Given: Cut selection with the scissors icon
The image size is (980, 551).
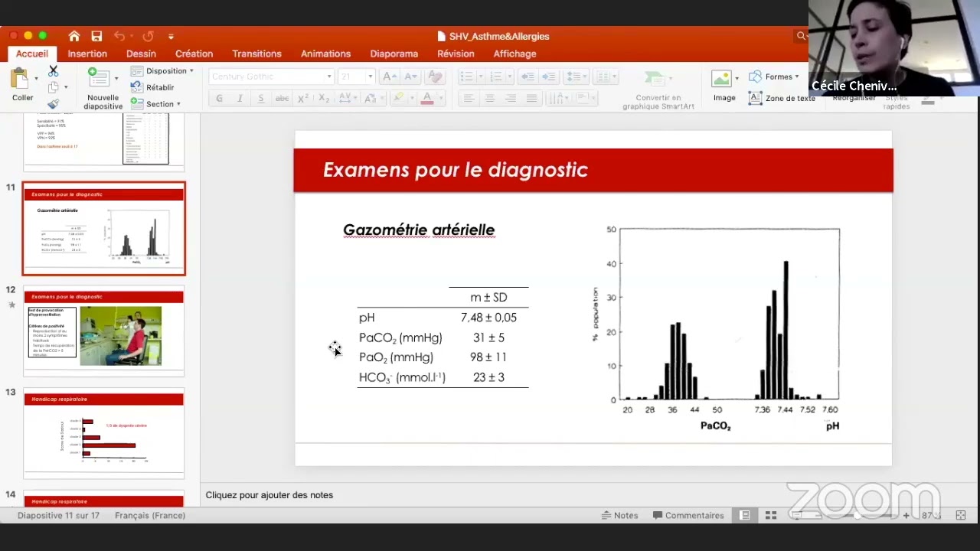Looking at the screenshot, I should 53,70.
